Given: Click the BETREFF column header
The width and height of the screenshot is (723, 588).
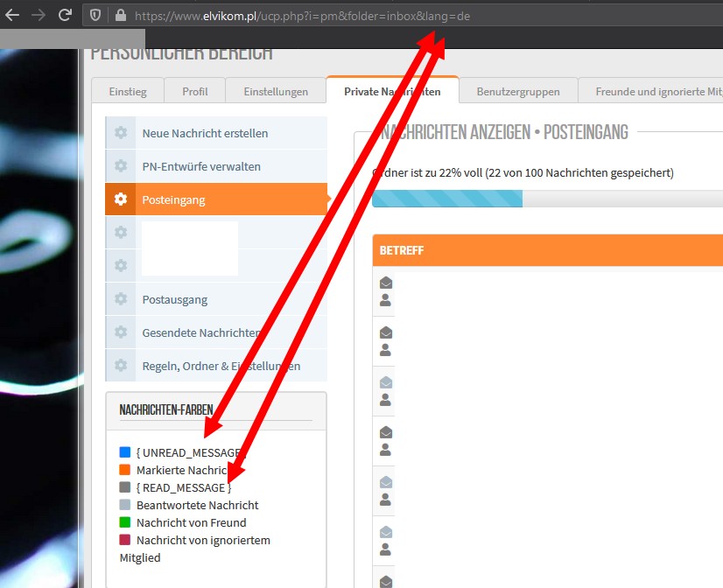Looking at the screenshot, I should [x=402, y=250].
